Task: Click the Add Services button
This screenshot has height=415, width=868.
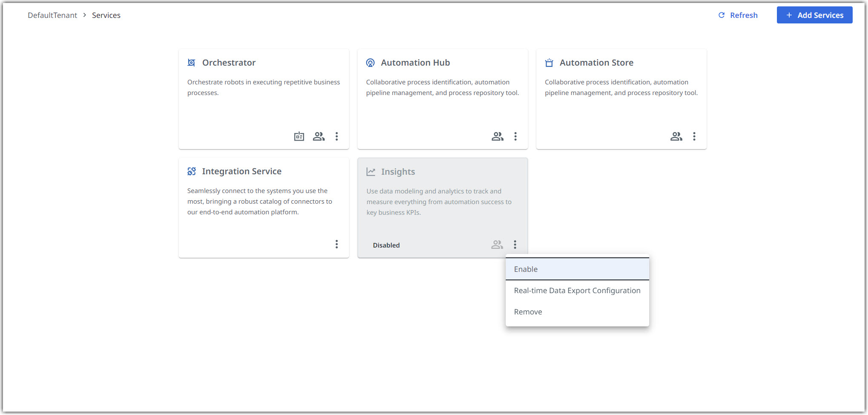Action: click(x=814, y=15)
